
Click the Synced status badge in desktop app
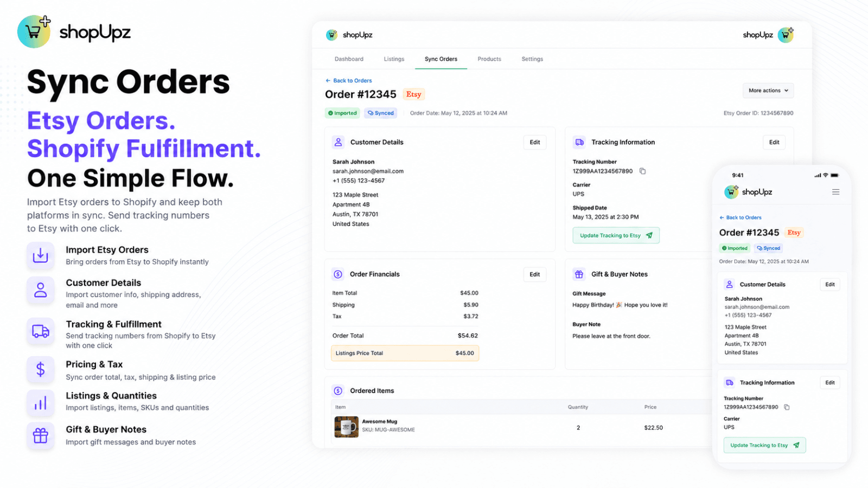(380, 113)
